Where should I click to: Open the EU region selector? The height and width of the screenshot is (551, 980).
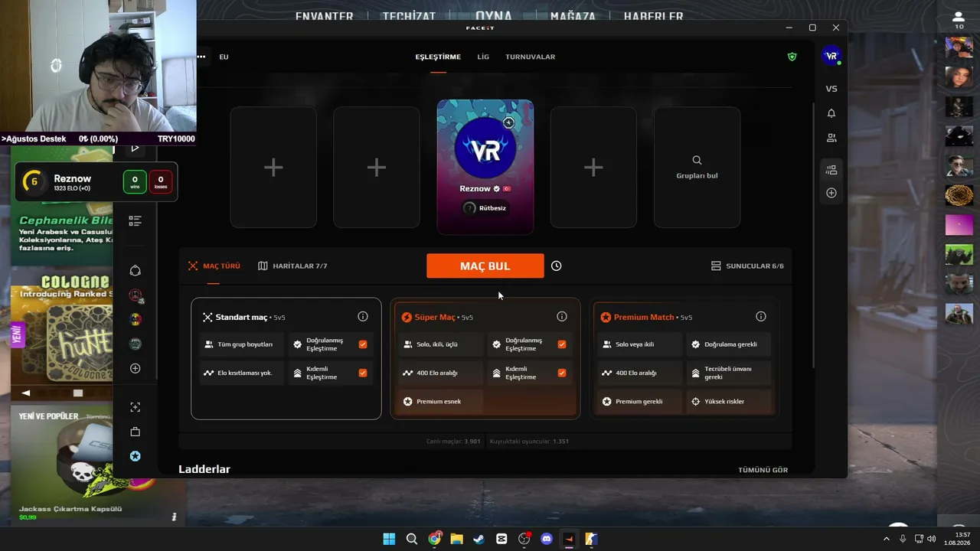(x=224, y=57)
